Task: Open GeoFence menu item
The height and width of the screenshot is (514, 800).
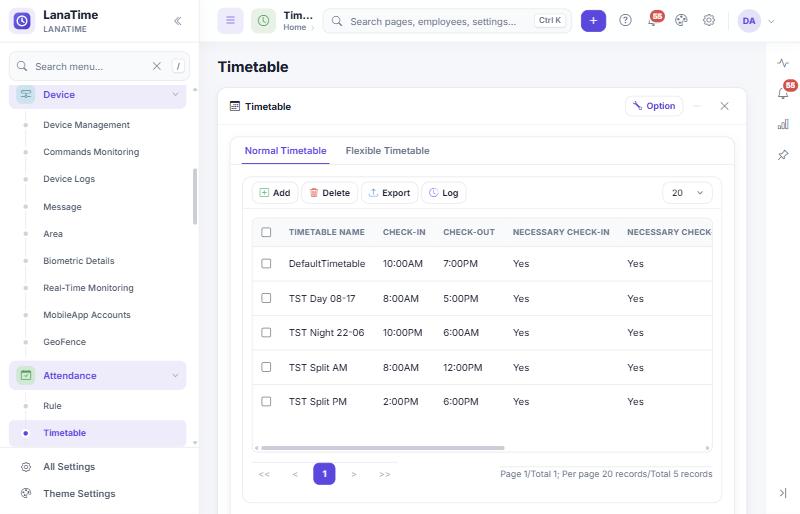Action: (64, 342)
